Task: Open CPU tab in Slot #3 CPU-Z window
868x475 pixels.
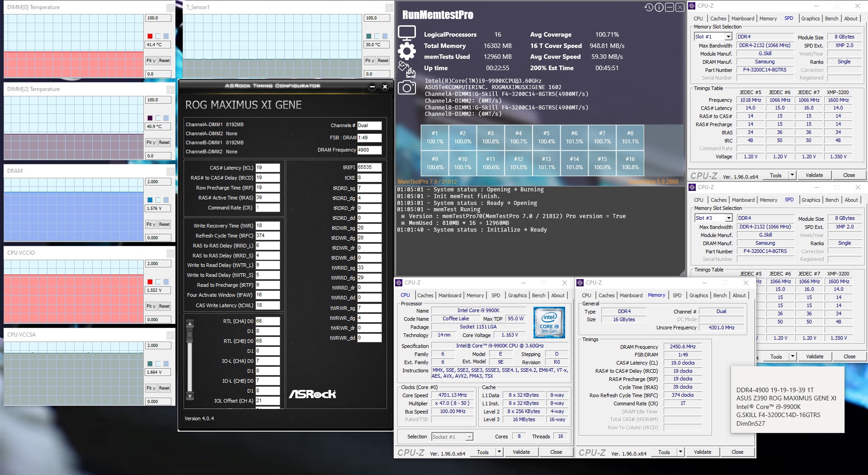Action: [698, 200]
